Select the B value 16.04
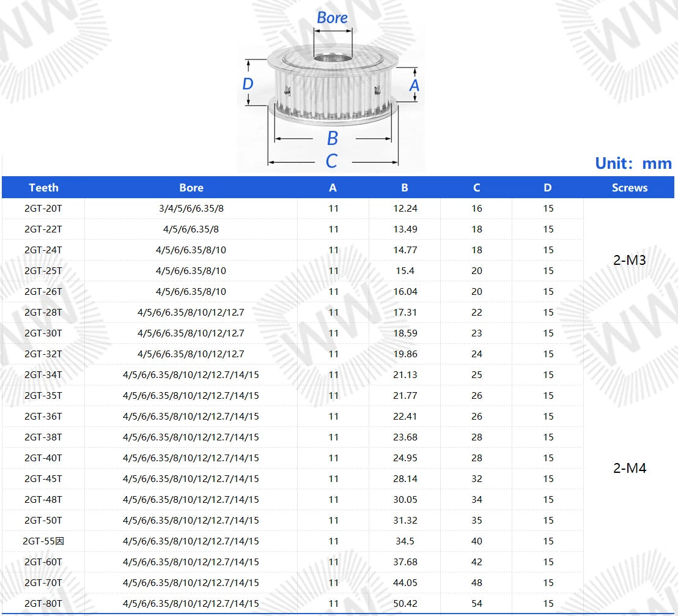This screenshot has height=616, width=678. tap(405, 292)
